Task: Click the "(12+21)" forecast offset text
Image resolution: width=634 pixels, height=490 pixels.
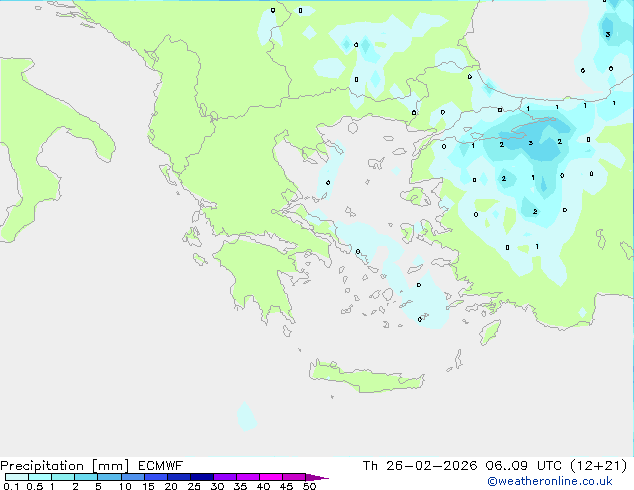Action: point(598,466)
